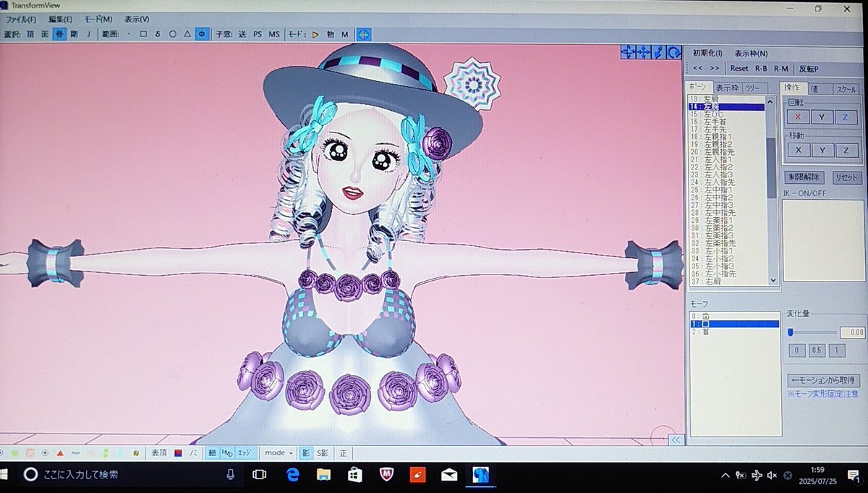Open the 編集(E) menu
The height and width of the screenshot is (493, 868).
61,20
